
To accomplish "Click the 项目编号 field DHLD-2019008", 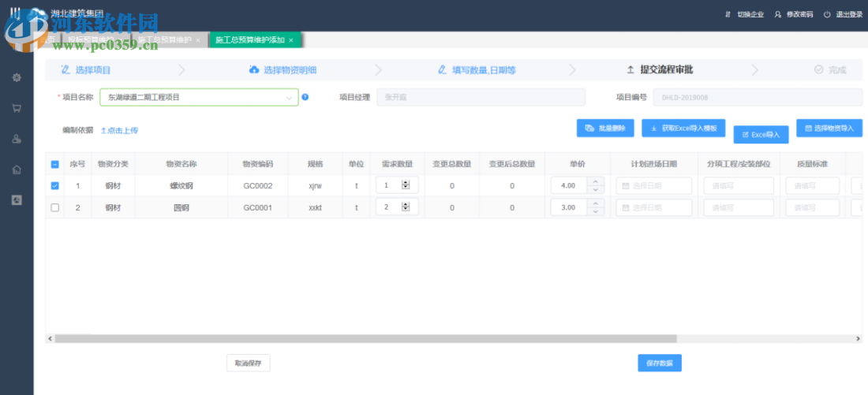I will [x=758, y=97].
